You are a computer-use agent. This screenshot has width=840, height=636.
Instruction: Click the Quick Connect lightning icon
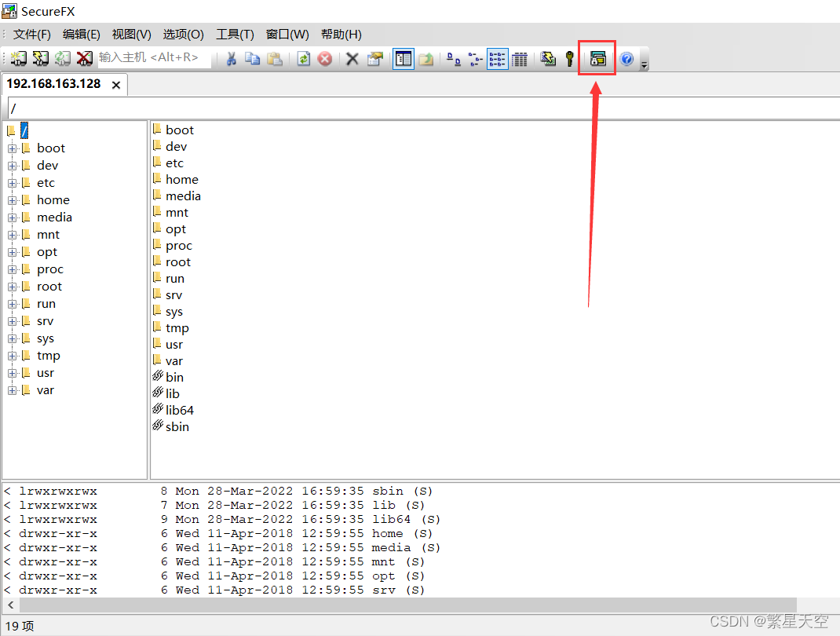coord(41,58)
